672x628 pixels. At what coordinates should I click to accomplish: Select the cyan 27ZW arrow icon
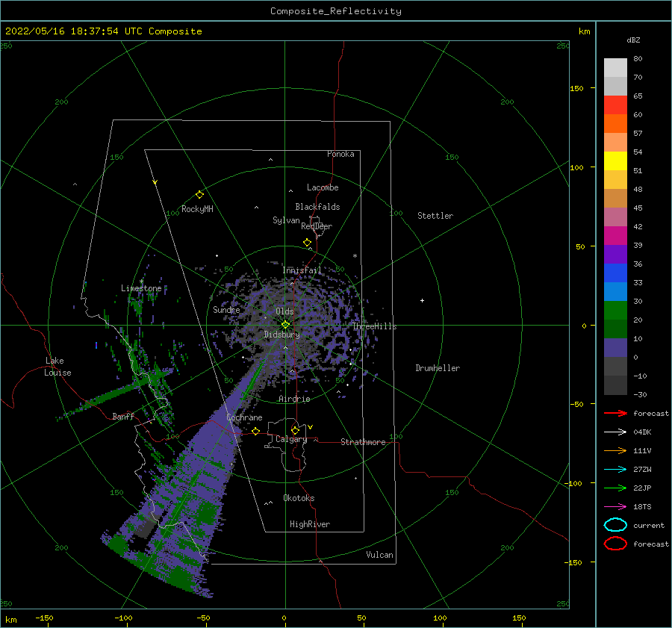pyautogui.click(x=615, y=470)
